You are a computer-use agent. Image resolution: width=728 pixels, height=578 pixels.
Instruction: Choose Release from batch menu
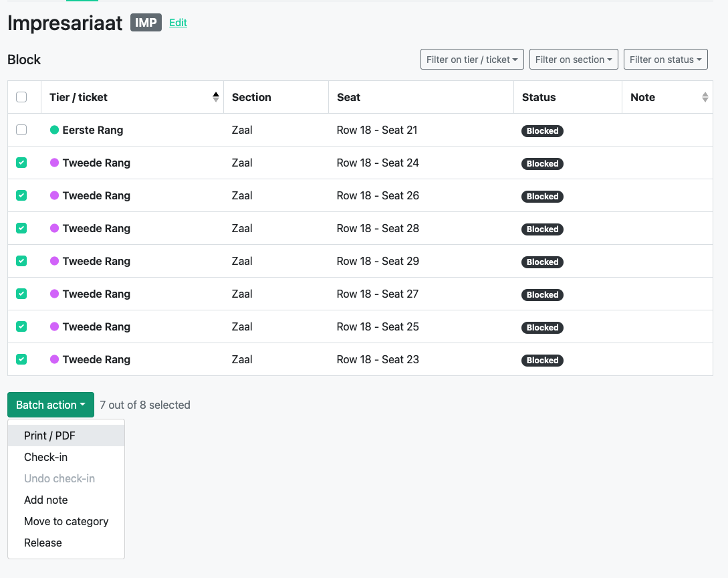[66, 543]
